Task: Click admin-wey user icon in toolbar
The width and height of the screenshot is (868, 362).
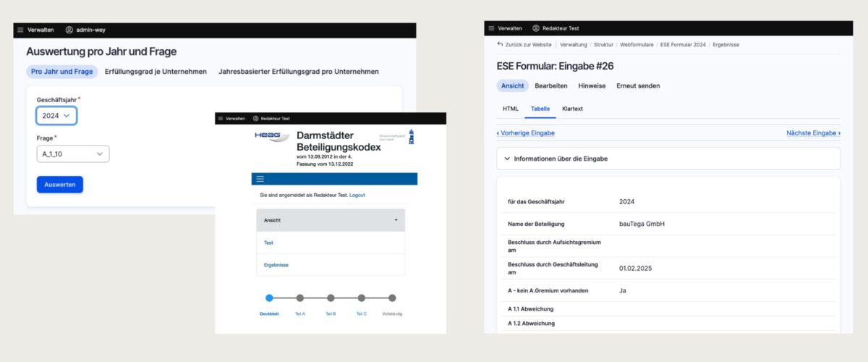Action: pos(69,30)
